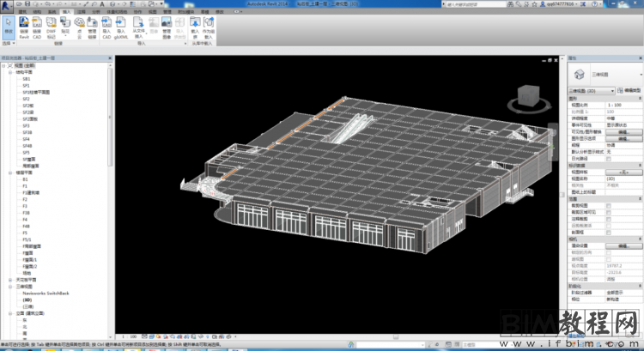Expand the Ceiling Plans tree node
Image resolution: width=644 pixels, height=351 pixels.
point(9,279)
